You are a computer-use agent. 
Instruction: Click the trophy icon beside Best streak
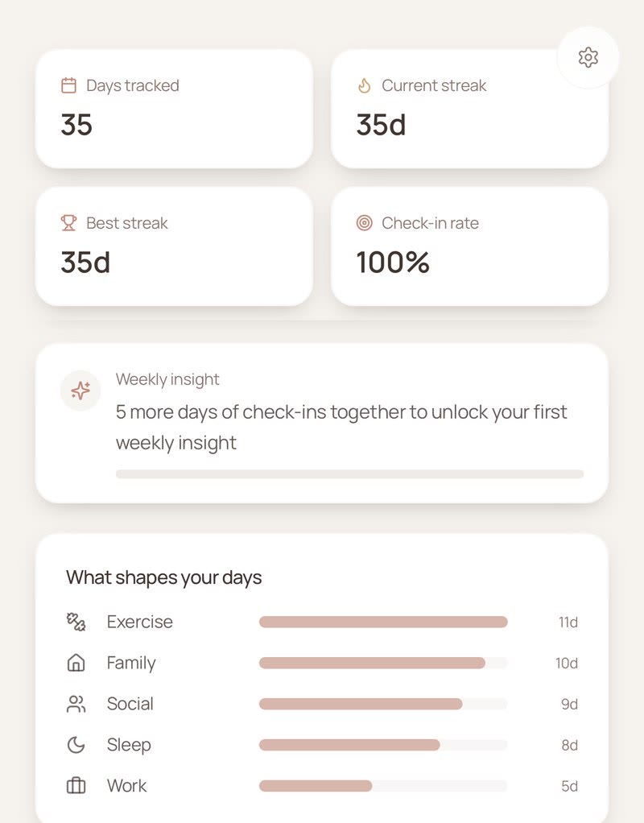(x=68, y=223)
